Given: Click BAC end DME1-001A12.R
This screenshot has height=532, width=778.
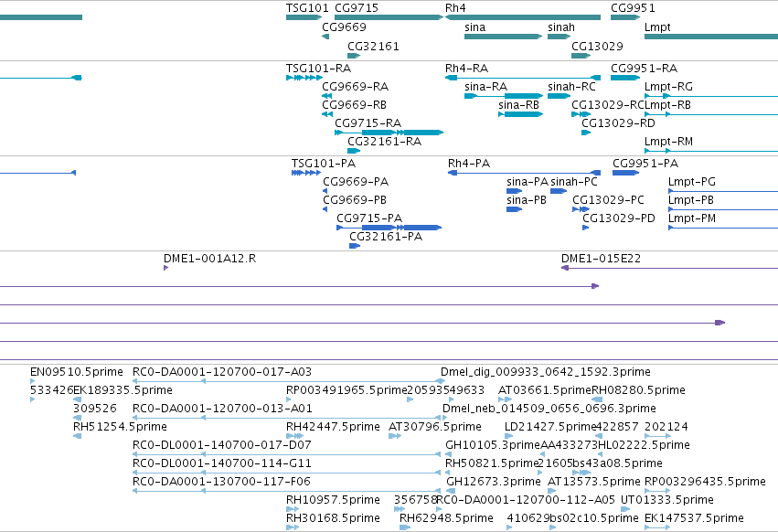Looking at the screenshot, I should click(x=165, y=268).
